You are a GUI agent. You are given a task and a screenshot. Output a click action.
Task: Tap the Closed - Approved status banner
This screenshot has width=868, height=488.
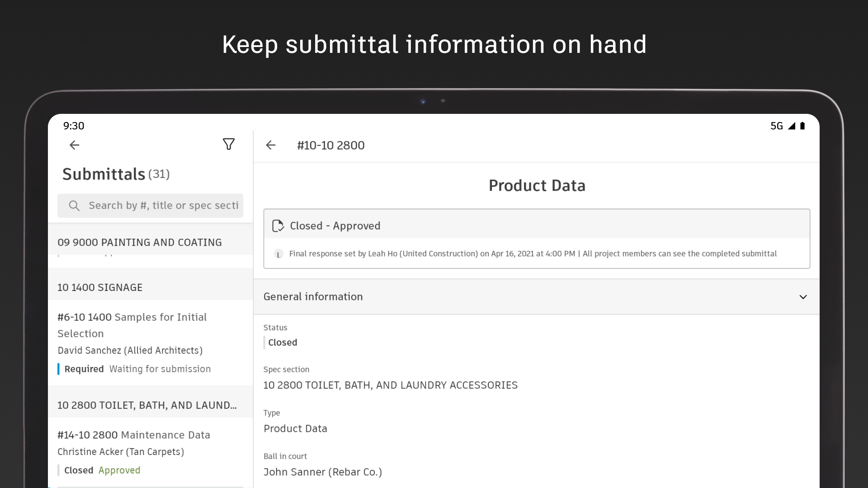(536, 225)
